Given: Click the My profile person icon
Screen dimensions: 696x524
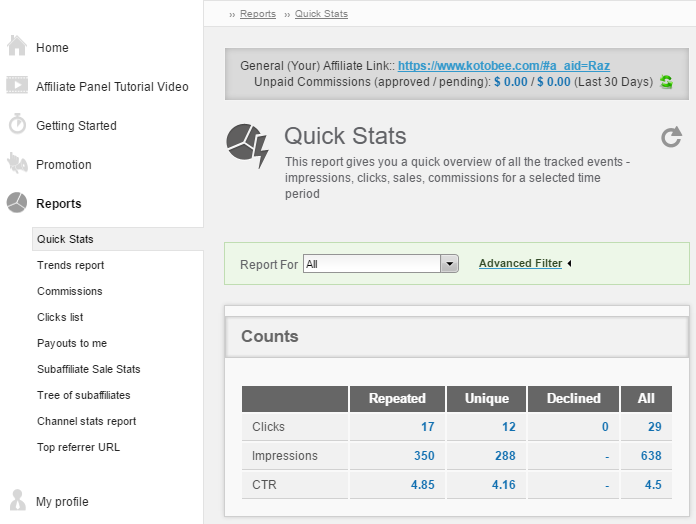Looking at the screenshot, I should pos(17,501).
